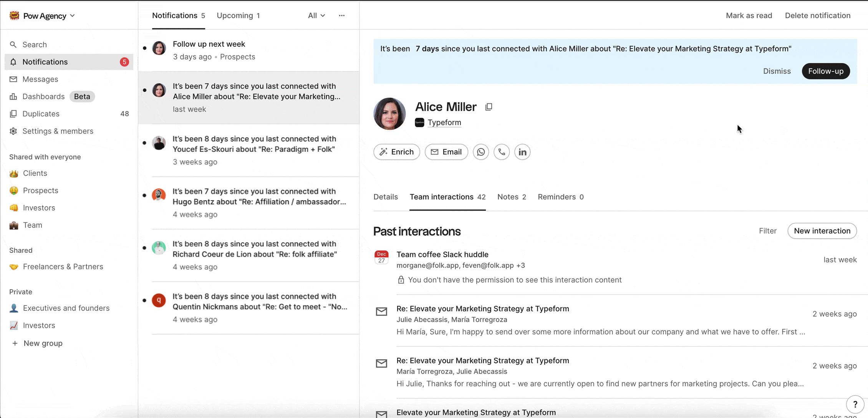
Task: Open the Typeform company link
Action: (444, 123)
